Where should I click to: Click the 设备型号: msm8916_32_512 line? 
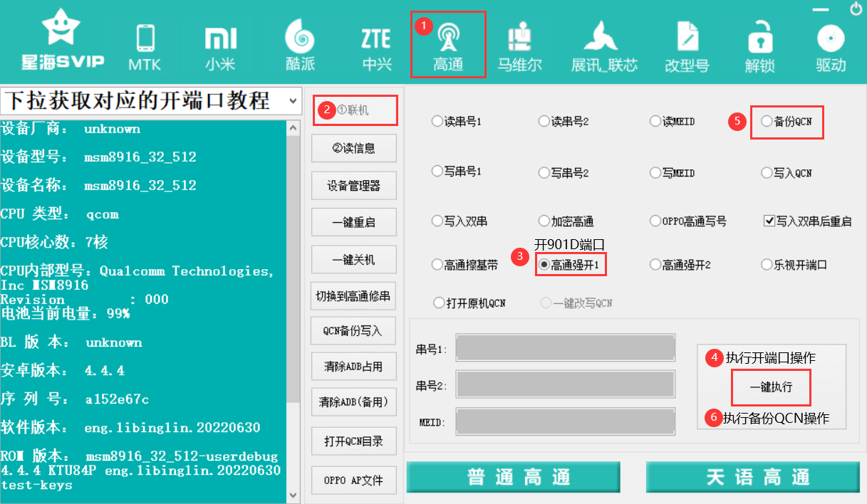[99, 157]
